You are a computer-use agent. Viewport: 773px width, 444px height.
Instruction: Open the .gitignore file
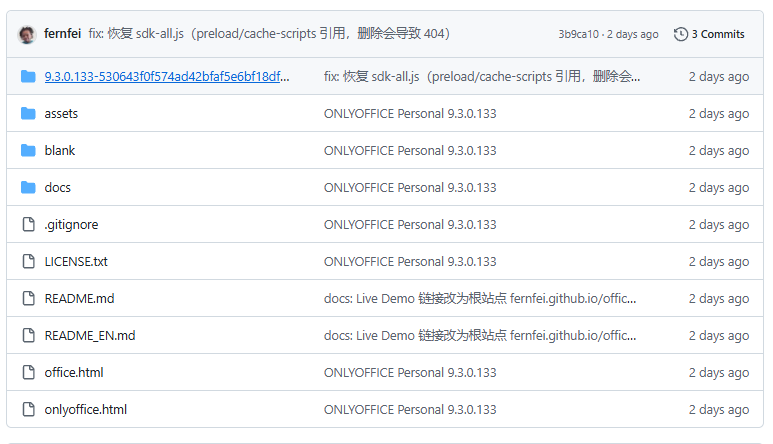71,225
